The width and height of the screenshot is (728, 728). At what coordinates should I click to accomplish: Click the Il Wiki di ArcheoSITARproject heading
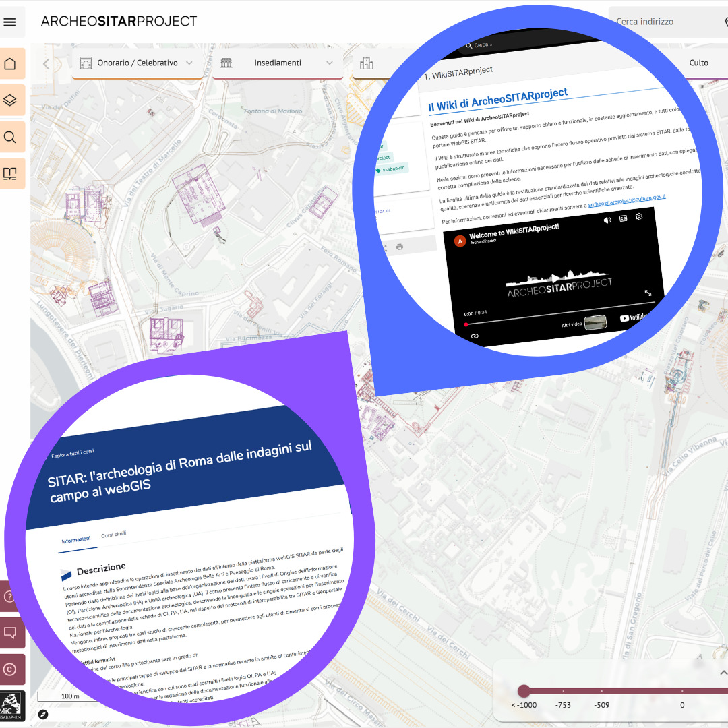[497, 99]
